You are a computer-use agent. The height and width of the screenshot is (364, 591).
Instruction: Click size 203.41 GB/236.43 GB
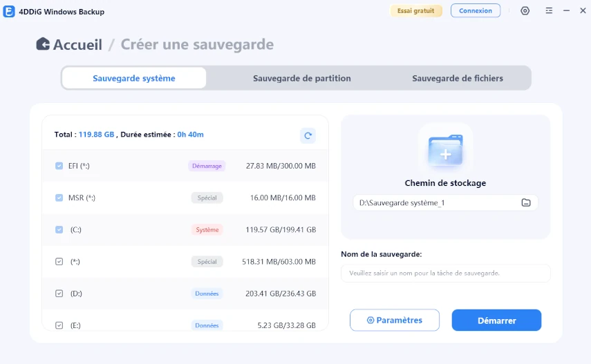tap(281, 294)
